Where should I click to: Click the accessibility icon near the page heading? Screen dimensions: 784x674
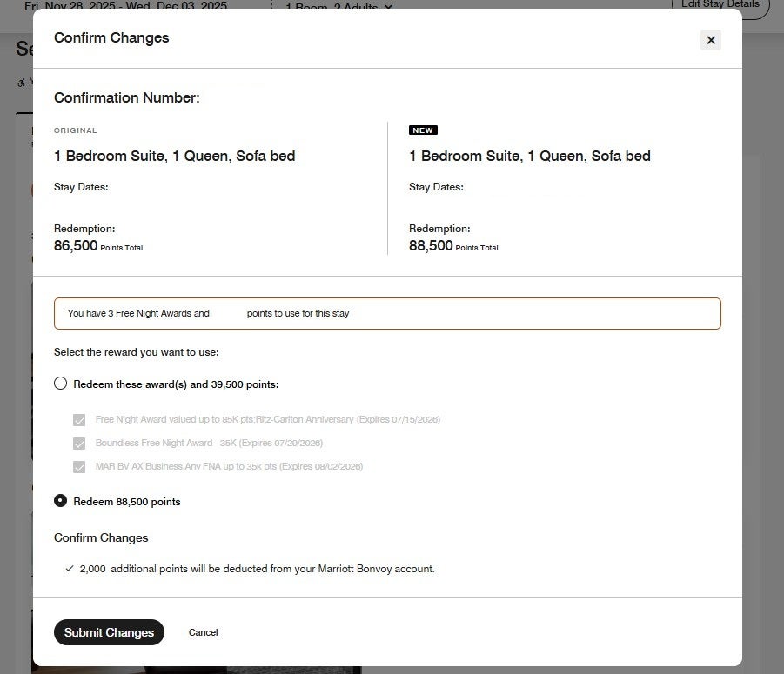coord(21,82)
